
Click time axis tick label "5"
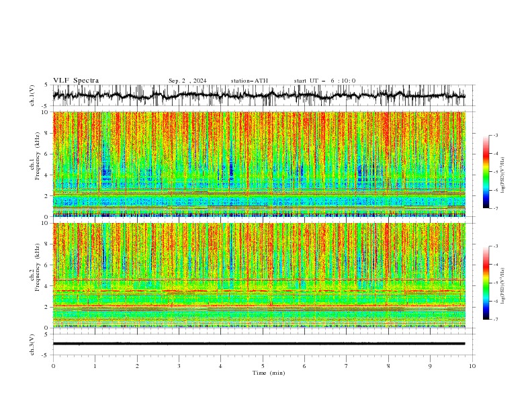(x=263, y=366)
